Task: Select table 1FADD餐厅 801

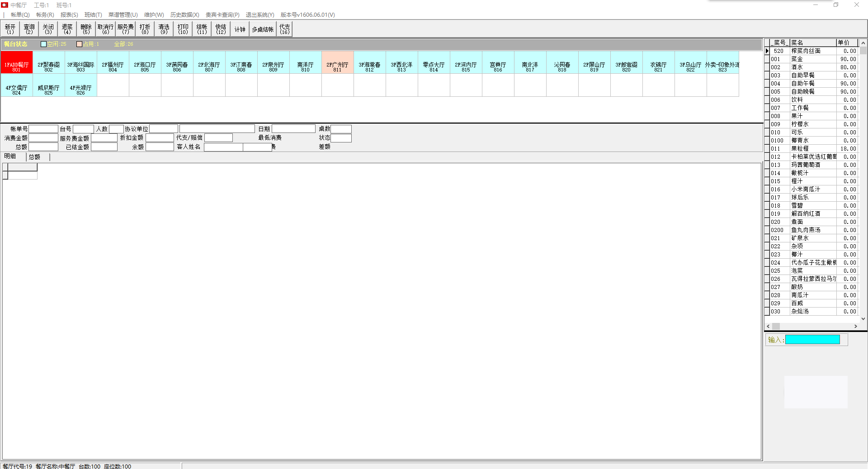Action: point(16,66)
